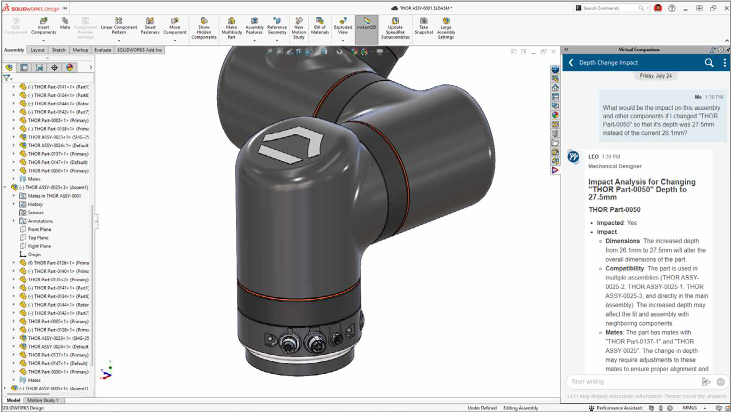The image size is (731, 412).
Task: Switch to Motion Study 1 tab
Action: [x=42, y=400]
